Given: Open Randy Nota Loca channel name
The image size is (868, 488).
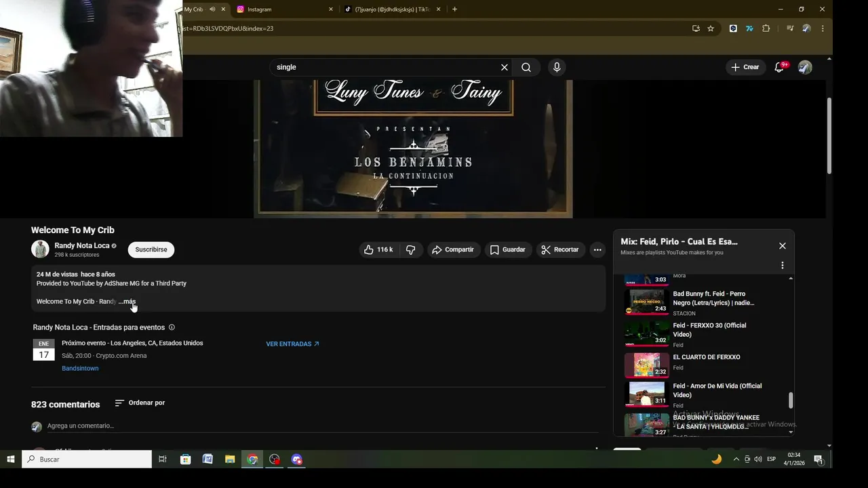Looking at the screenshot, I should point(82,245).
